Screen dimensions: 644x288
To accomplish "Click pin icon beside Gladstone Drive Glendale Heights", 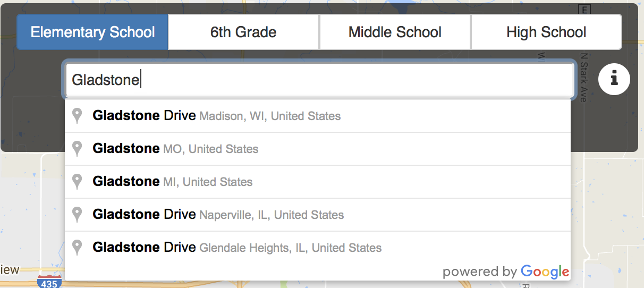I will pyautogui.click(x=77, y=248).
